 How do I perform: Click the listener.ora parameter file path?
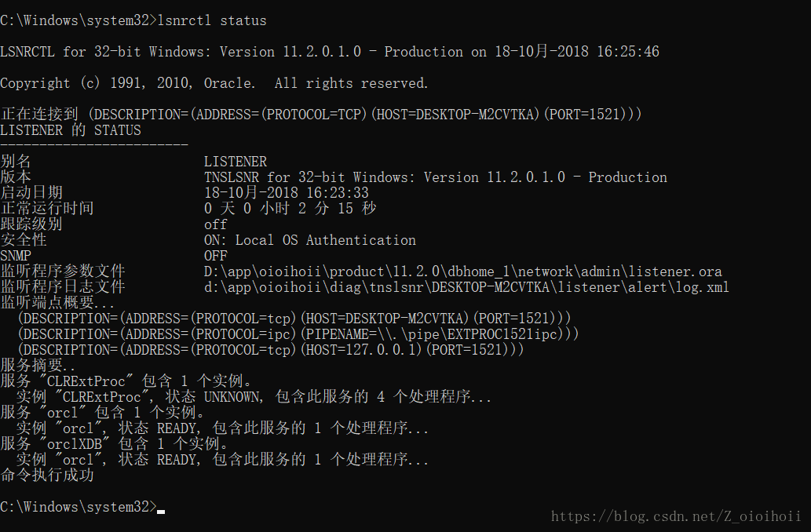coord(462,271)
